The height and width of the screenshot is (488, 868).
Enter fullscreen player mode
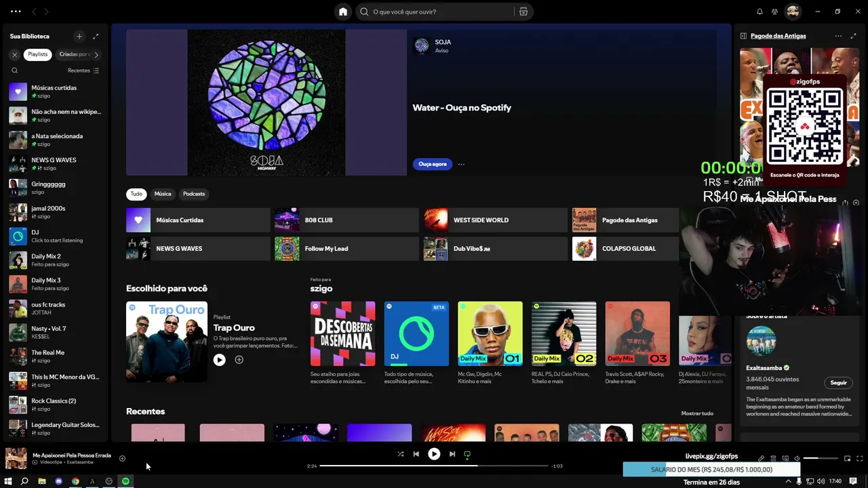[861, 459]
